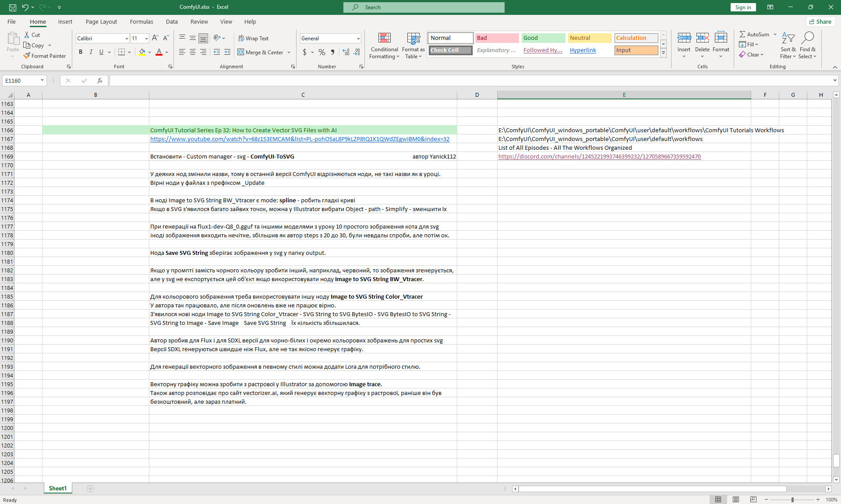841x504 pixels.
Task: Click the Increase Font Size icon
Action: point(155,39)
